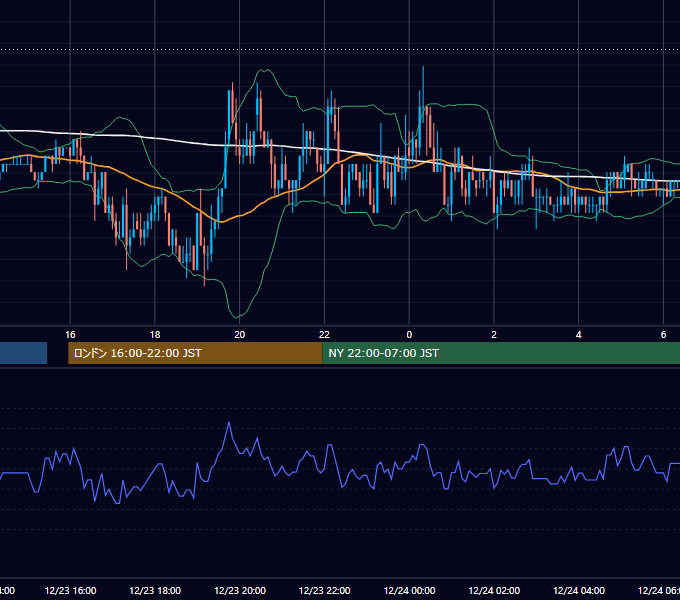This screenshot has width=680, height=600.
Task: Click the blue session bar before ロンドン
Action: coord(23,353)
